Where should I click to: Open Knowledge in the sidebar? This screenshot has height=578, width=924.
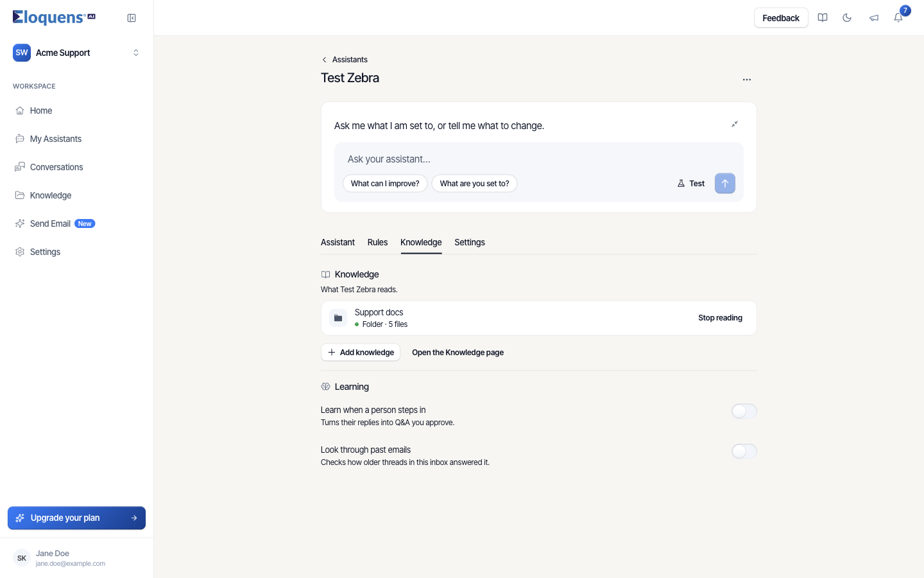coord(77,195)
